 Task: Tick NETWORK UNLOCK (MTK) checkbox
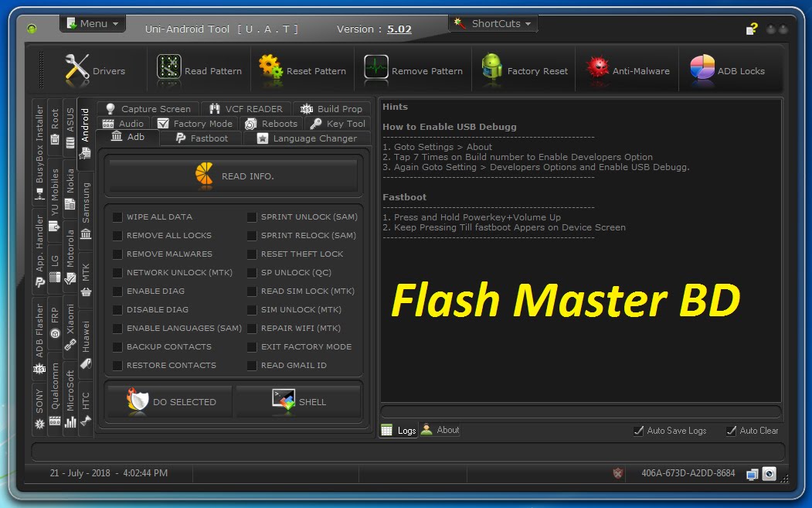coord(117,273)
